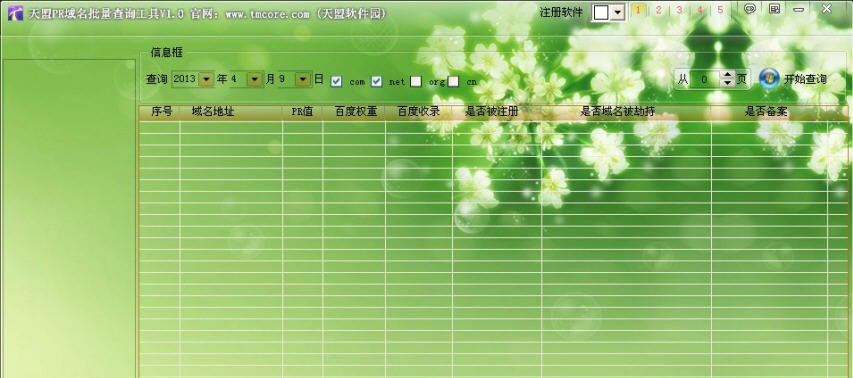This screenshot has width=853, height=378.
Task: Open the chat bubble icon in title bar
Action: tap(750, 9)
